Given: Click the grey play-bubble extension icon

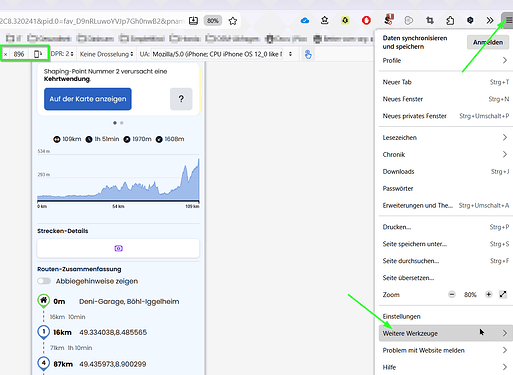Looking at the screenshot, I should point(408,21).
